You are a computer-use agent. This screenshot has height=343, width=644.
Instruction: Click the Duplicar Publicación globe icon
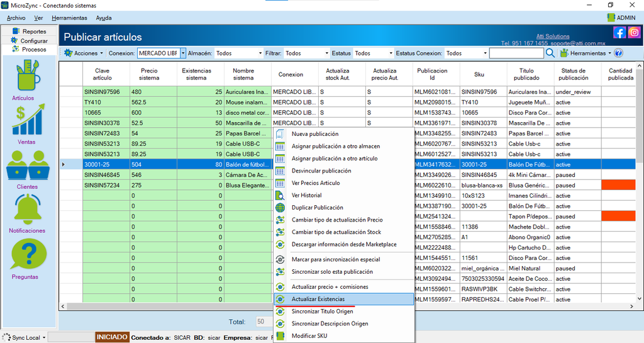point(280,208)
